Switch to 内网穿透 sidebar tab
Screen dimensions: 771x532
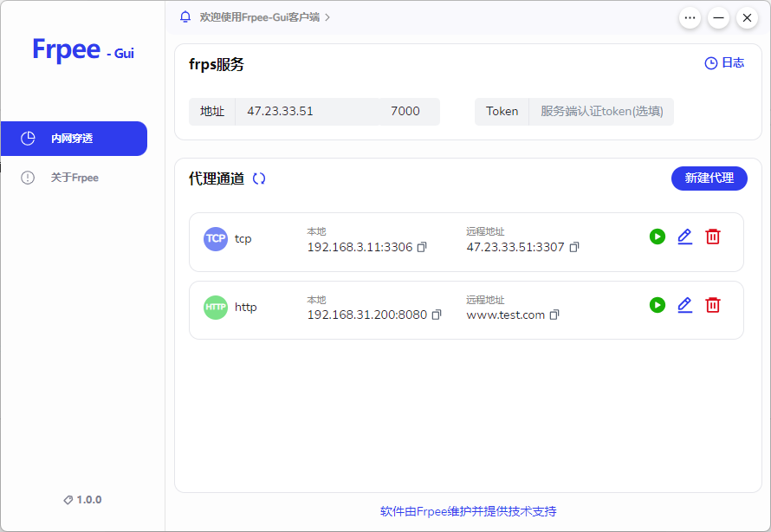[x=74, y=139]
